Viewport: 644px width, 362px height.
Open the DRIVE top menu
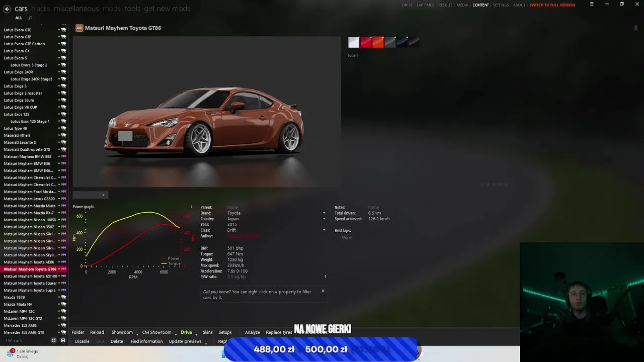[x=407, y=5]
